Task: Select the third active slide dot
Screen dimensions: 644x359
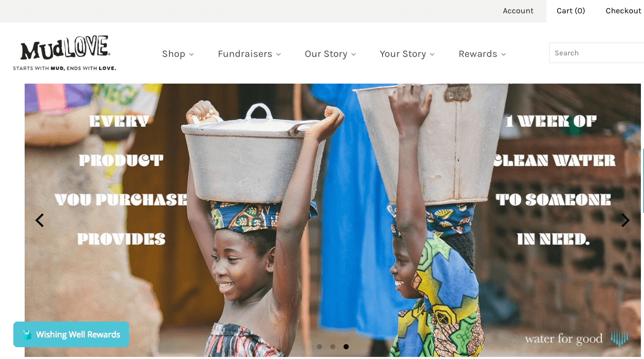Action: 346,347
